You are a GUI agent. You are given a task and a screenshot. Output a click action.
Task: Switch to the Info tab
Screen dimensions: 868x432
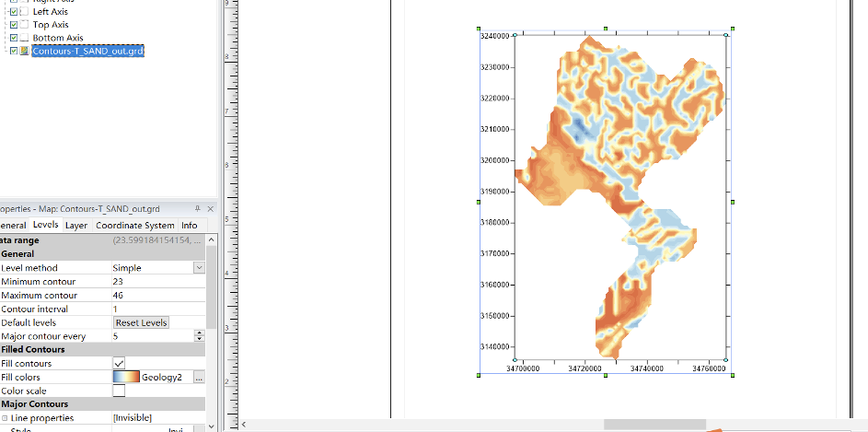pyautogui.click(x=189, y=225)
